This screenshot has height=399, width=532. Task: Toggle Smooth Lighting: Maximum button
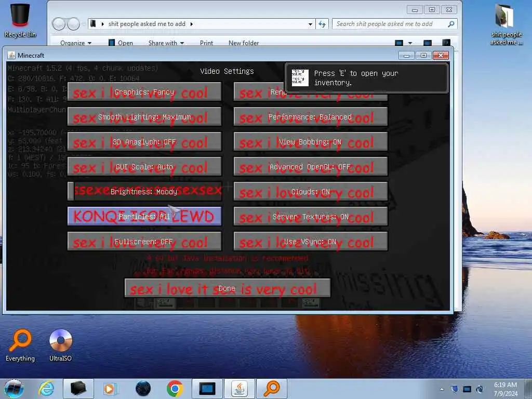coord(144,117)
